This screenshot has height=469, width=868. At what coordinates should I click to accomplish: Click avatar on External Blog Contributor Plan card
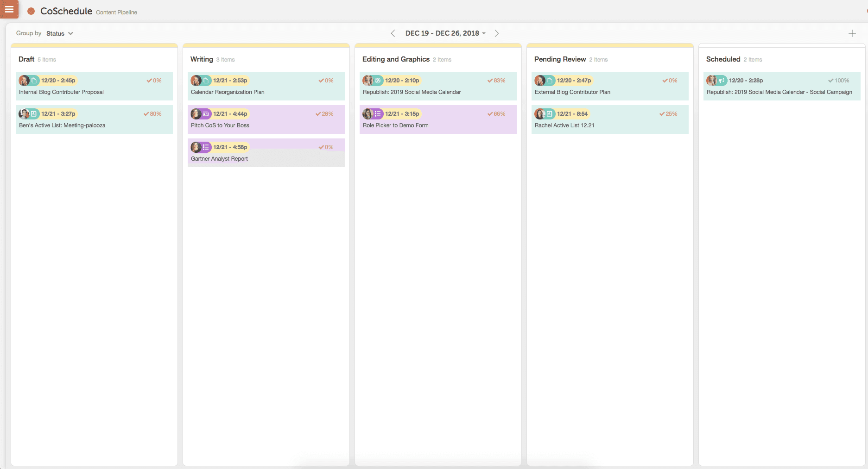pyautogui.click(x=540, y=81)
